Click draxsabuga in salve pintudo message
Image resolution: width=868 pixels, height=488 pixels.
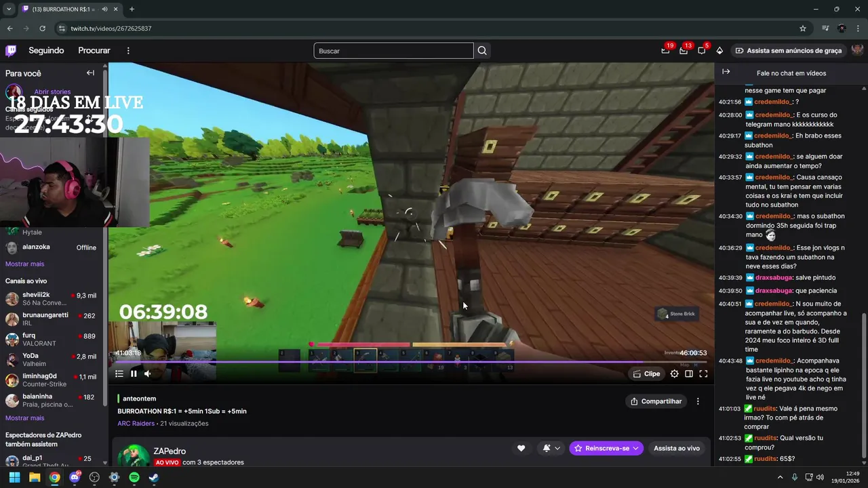coord(774,277)
